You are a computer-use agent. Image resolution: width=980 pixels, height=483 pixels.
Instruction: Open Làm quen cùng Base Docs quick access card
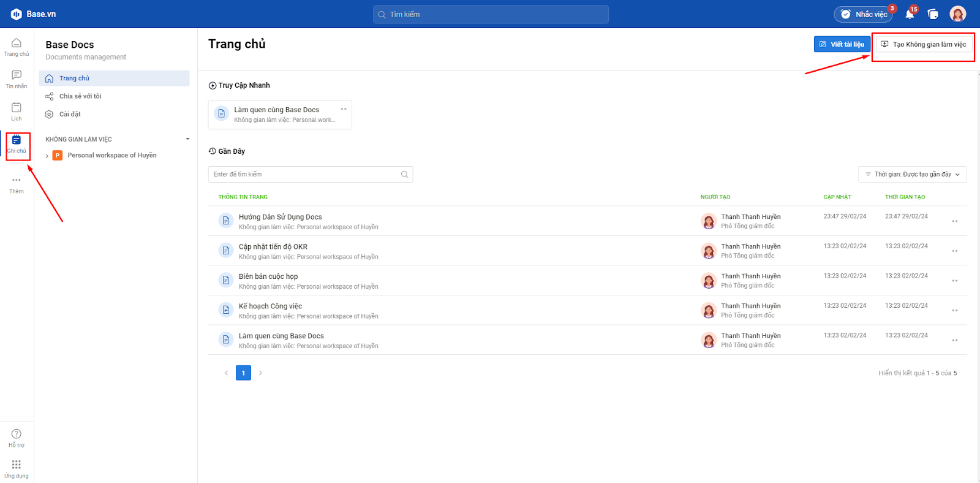click(x=280, y=115)
